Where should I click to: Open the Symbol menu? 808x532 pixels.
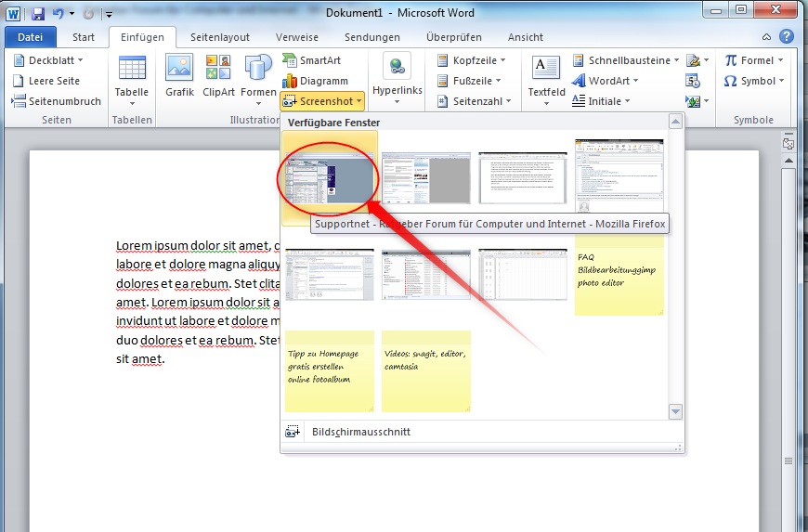pyautogui.click(x=754, y=81)
